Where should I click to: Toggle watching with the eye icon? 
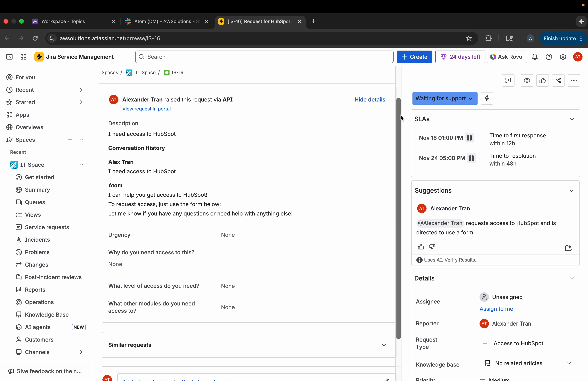click(527, 80)
